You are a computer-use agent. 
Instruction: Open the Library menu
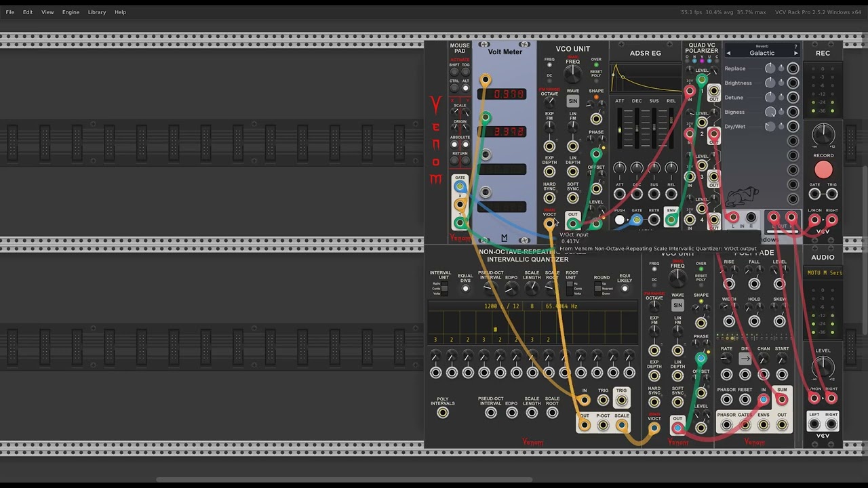pyautogui.click(x=97, y=12)
